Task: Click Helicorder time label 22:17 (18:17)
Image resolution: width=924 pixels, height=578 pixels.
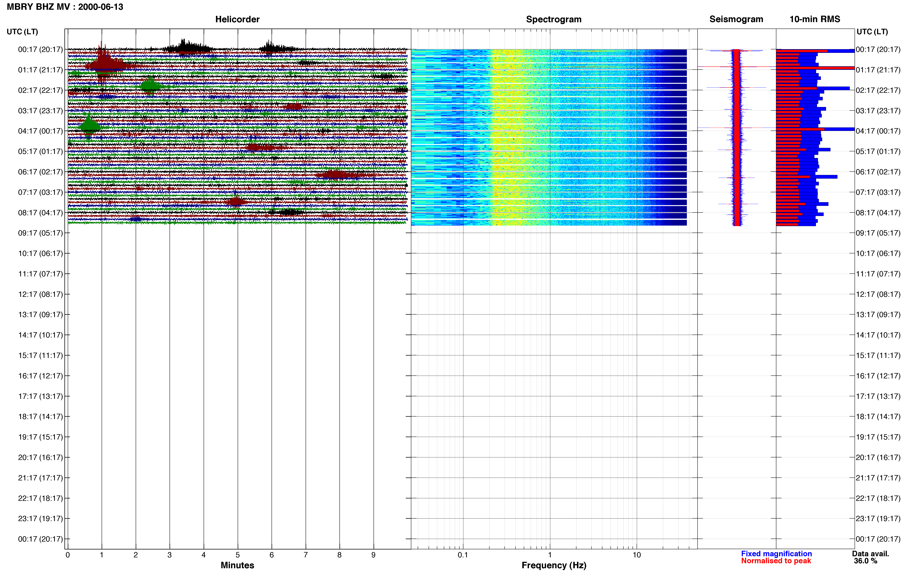Action: pyautogui.click(x=41, y=498)
